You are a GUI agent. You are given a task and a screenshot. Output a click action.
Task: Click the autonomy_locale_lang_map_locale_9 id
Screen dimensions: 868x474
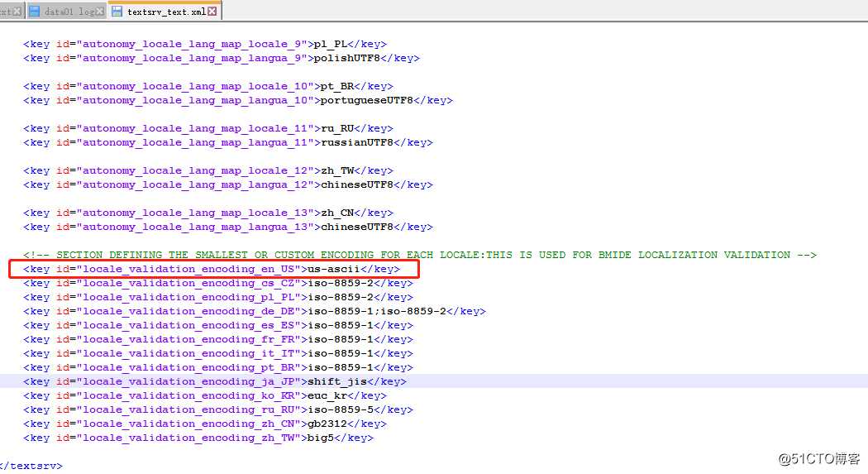[192, 45]
